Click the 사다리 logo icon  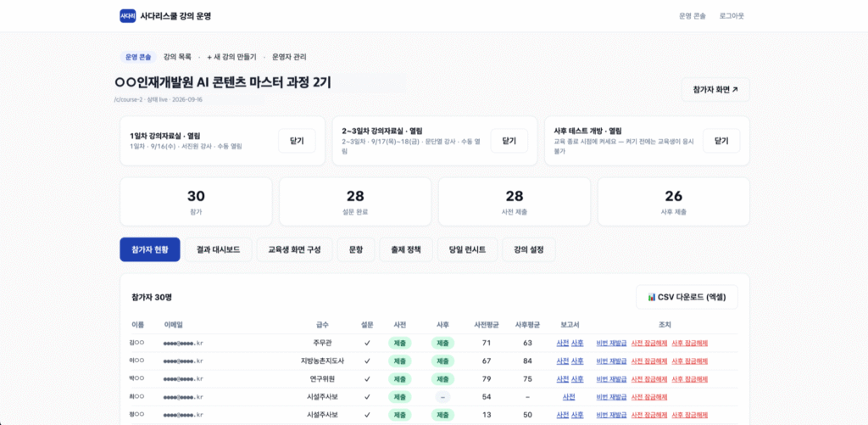(128, 16)
